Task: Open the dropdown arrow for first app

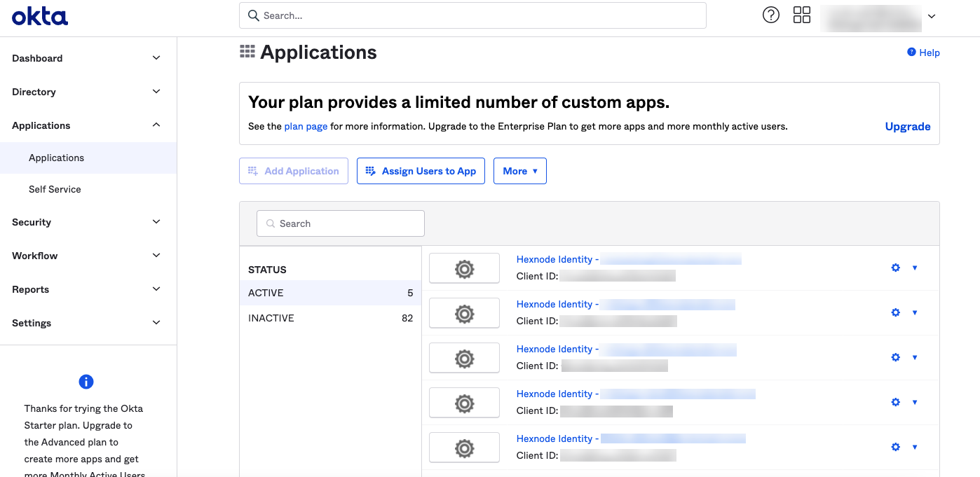Action: pyautogui.click(x=915, y=268)
